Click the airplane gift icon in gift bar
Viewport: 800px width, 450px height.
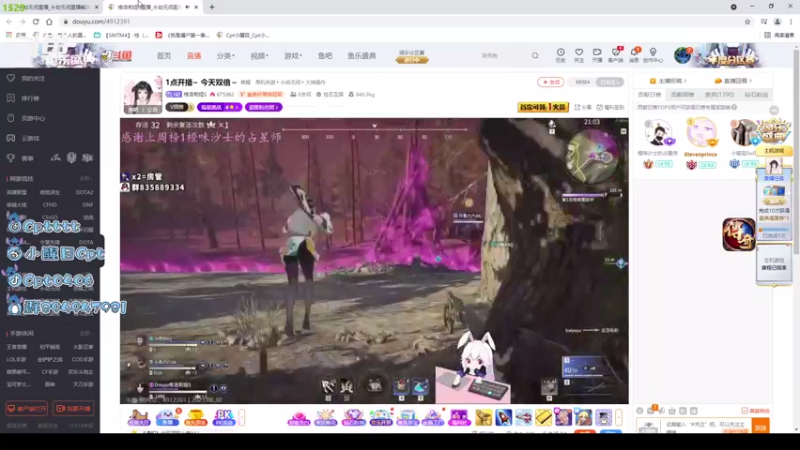pos(523,417)
